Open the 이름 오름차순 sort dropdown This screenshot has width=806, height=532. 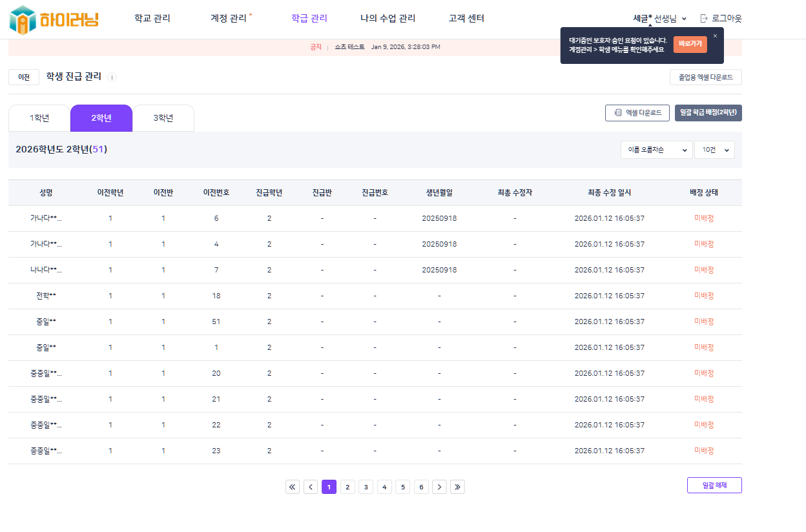(x=656, y=150)
